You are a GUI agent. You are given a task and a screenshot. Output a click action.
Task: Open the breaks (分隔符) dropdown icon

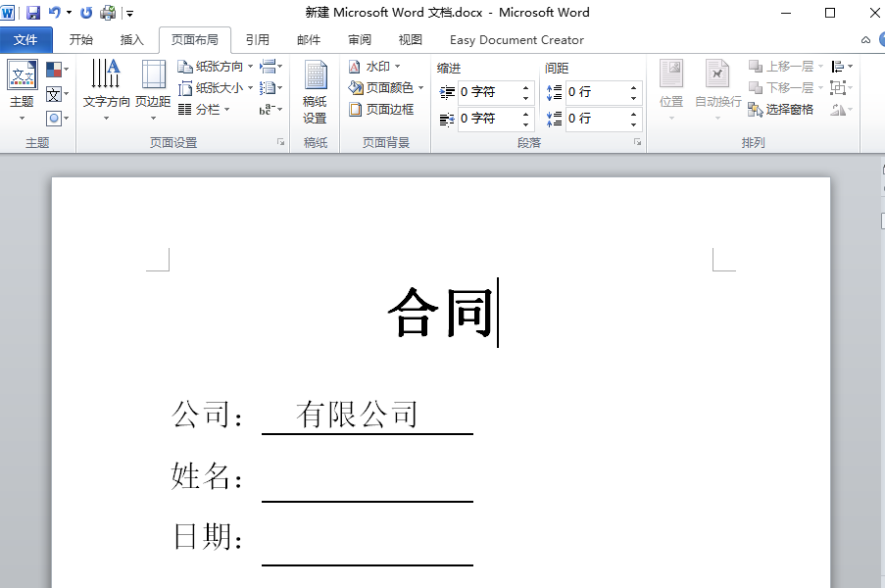coord(270,67)
